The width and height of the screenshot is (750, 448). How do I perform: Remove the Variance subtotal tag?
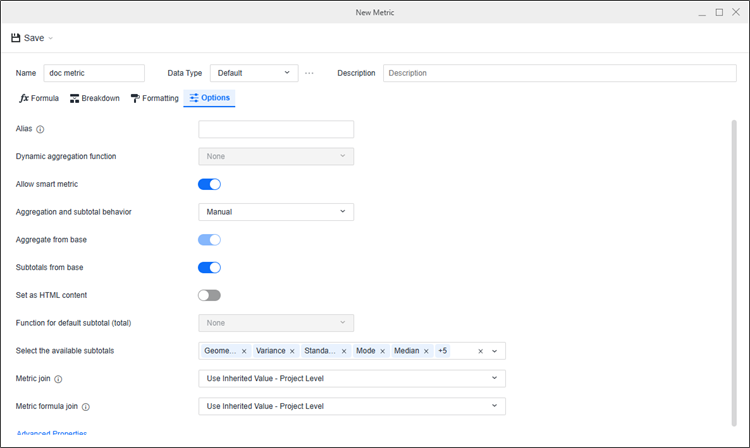pyautogui.click(x=293, y=351)
